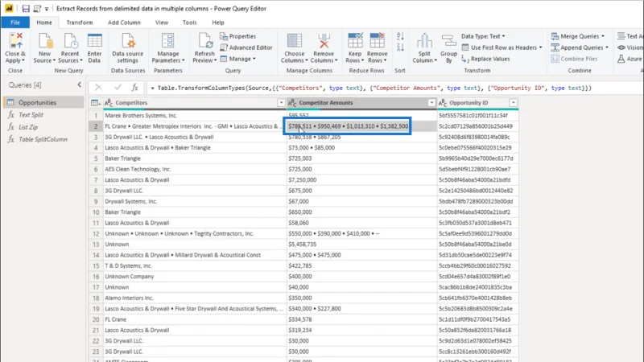This screenshot has height=362, width=644.
Task: Click the Close & Apply icon
Action: tap(15, 41)
